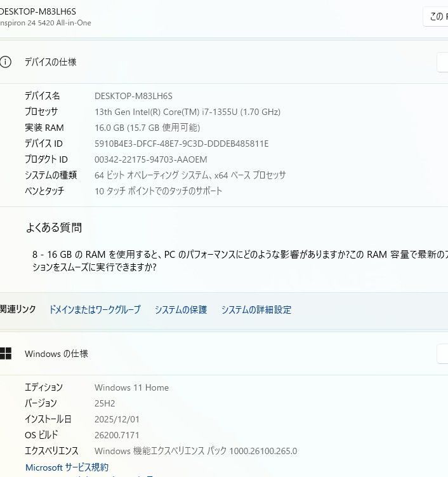Open システムの詳細設定 link
This screenshot has width=448, height=477.
tap(256, 309)
